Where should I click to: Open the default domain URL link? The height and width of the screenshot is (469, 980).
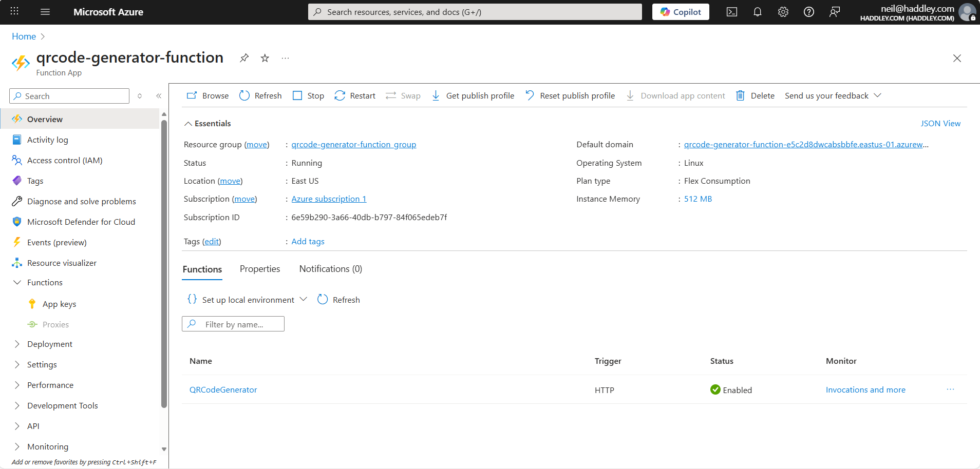point(806,145)
